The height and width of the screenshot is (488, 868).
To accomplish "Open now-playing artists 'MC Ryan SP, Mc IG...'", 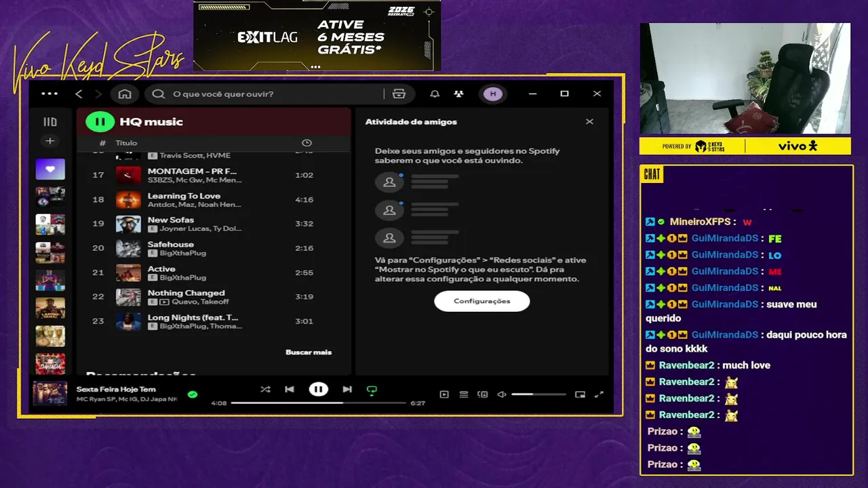I will [x=127, y=399].
